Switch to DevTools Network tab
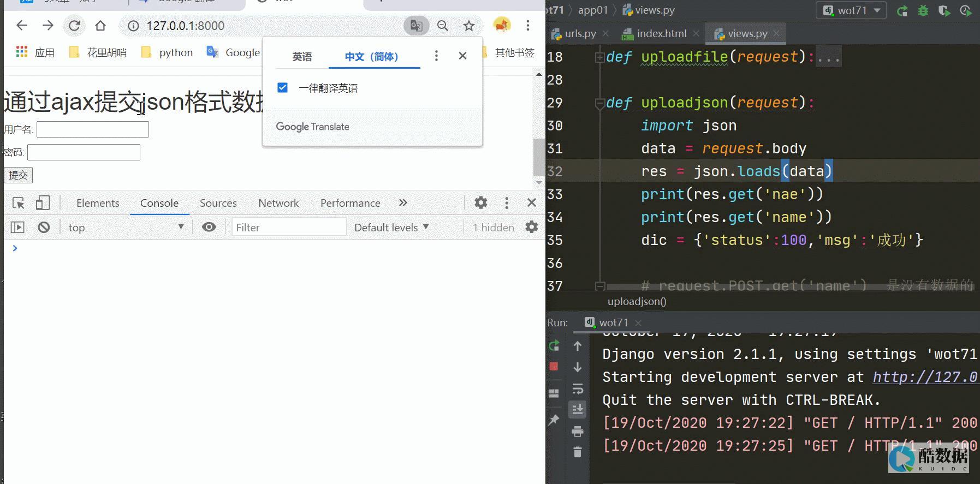Image resolution: width=980 pixels, height=484 pixels. coord(278,203)
